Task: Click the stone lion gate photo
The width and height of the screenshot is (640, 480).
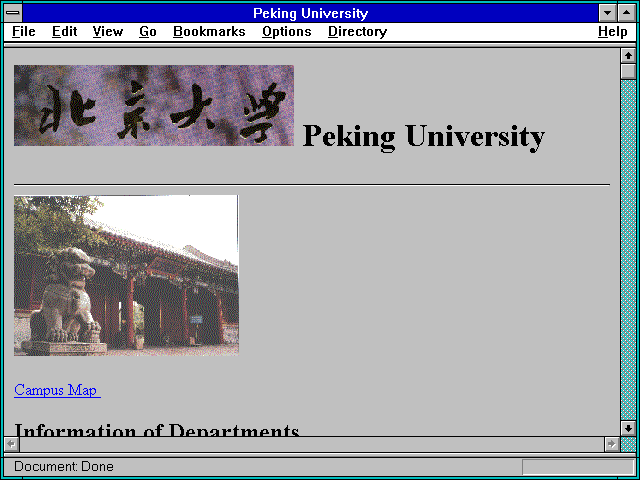Action: [126, 276]
